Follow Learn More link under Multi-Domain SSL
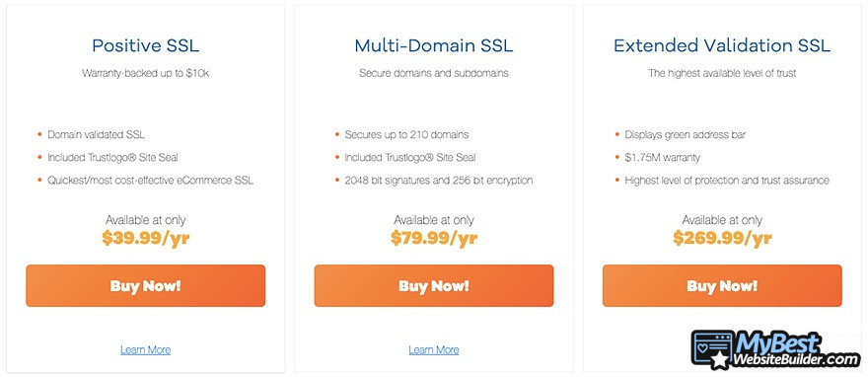Viewport: 868px width, 377px height. (434, 350)
